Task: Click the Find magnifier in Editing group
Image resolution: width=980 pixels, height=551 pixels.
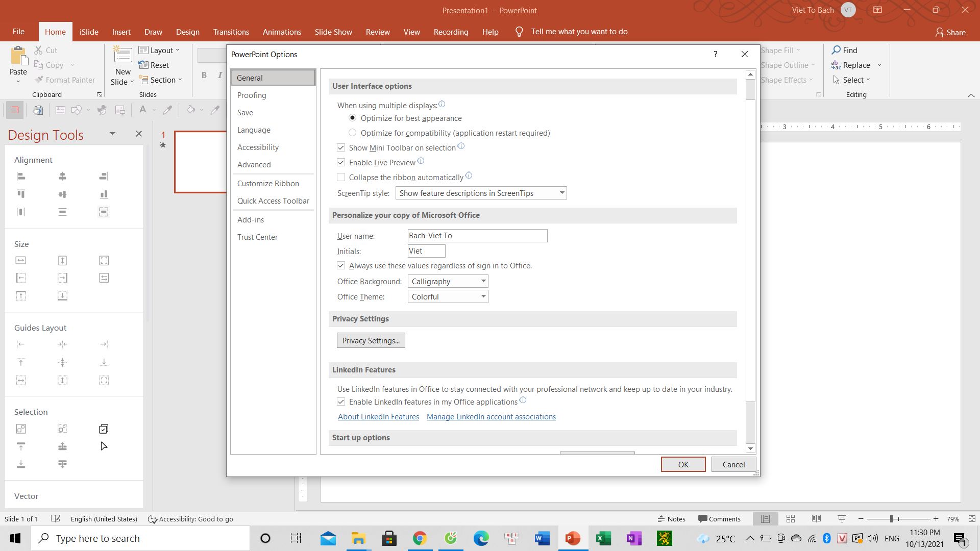Action: coord(836,50)
